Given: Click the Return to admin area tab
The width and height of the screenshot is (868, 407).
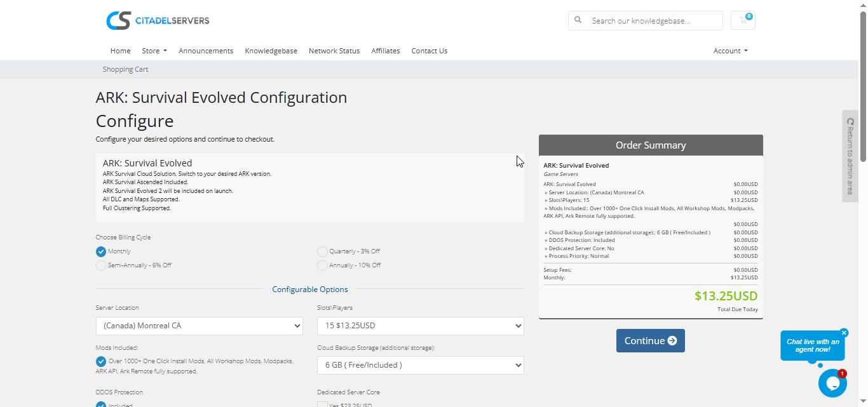Looking at the screenshot, I should point(850,156).
